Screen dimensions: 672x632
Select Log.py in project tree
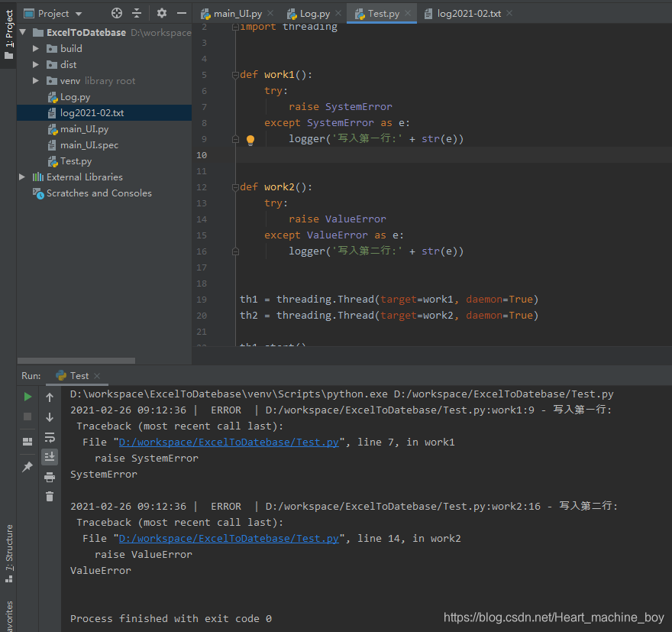[75, 97]
